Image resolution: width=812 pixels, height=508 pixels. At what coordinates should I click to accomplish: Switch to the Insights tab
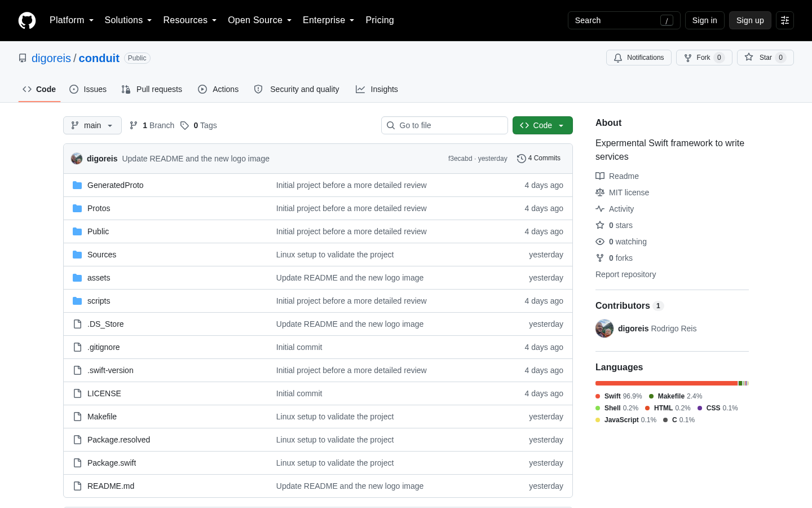(377, 89)
